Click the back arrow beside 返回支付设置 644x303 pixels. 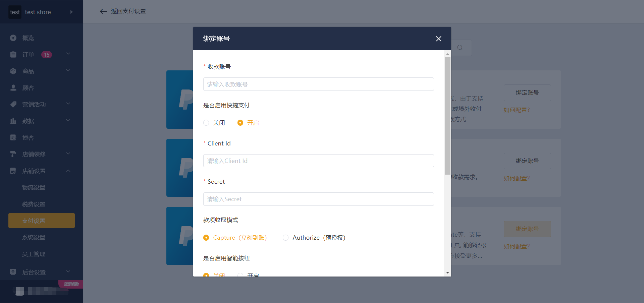pyautogui.click(x=103, y=11)
